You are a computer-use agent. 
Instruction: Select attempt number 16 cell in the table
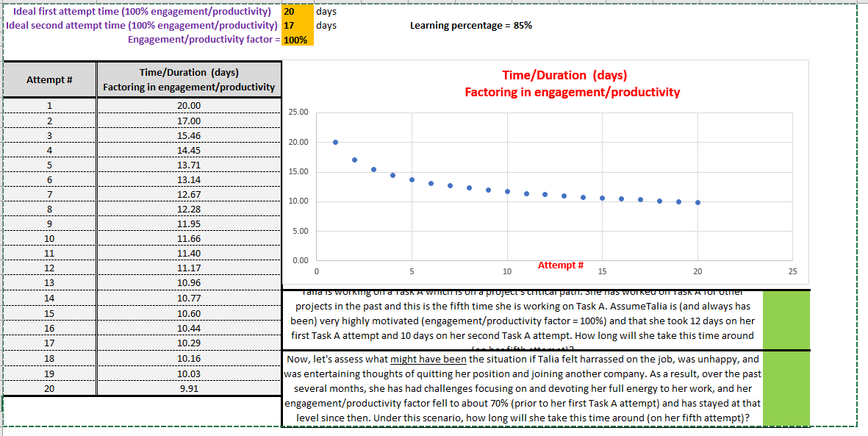(x=50, y=328)
